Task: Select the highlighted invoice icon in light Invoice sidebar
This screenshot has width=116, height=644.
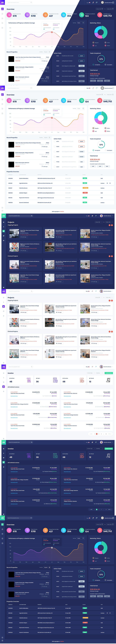Action: coord(3,387)
